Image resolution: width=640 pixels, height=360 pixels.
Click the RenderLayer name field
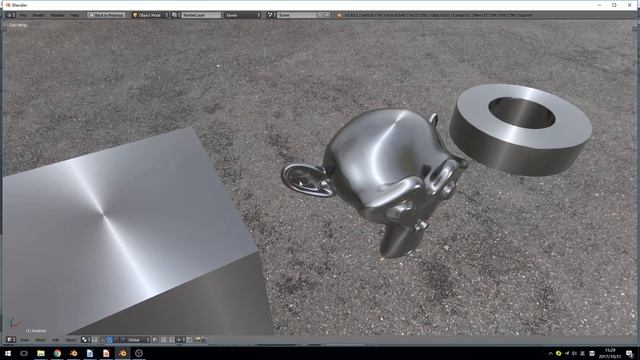201,15
